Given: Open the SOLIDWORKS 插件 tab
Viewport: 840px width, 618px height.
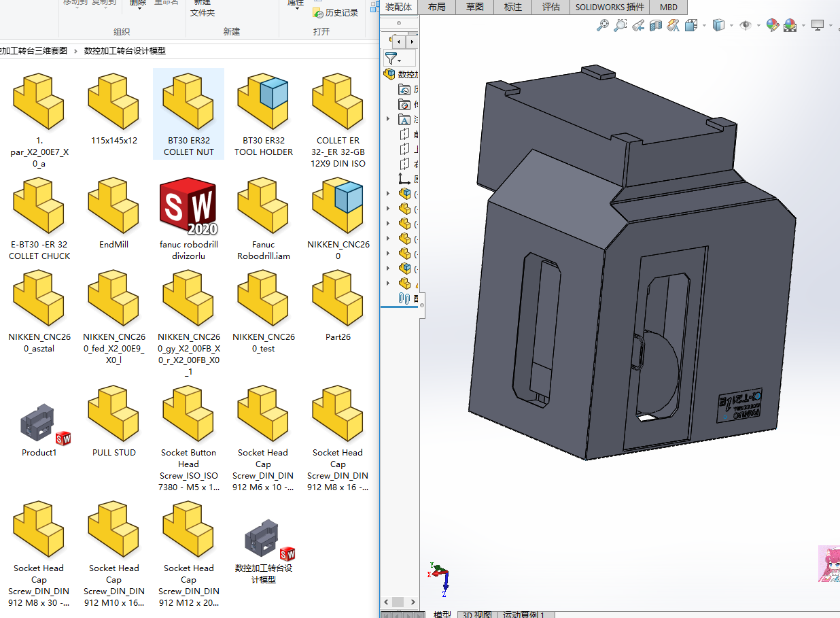Looking at the screenshot, I should (610, 7).
